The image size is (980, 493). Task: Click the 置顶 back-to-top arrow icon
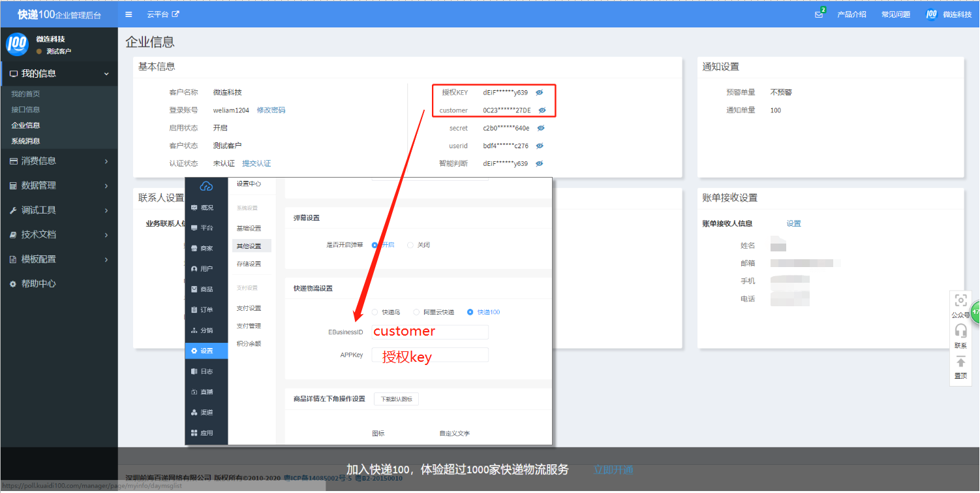tap(960, 361)
